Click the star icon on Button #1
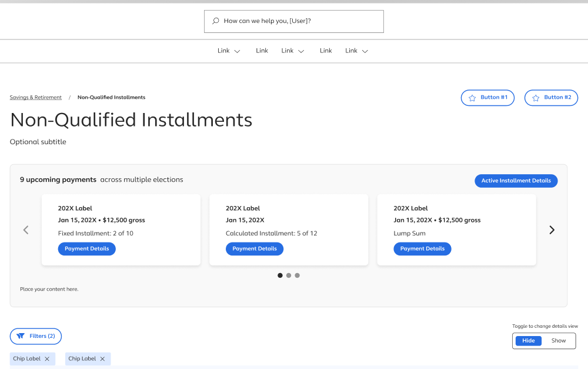Viewport: 588px width, 369px height. click(472, 98)
